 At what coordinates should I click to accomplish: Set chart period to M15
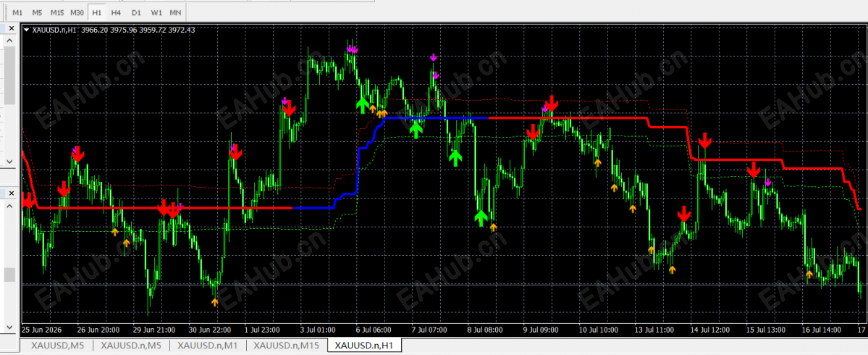56,12
